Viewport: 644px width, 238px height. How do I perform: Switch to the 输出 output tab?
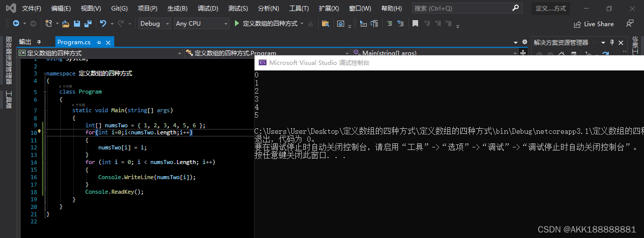point(25,42)
